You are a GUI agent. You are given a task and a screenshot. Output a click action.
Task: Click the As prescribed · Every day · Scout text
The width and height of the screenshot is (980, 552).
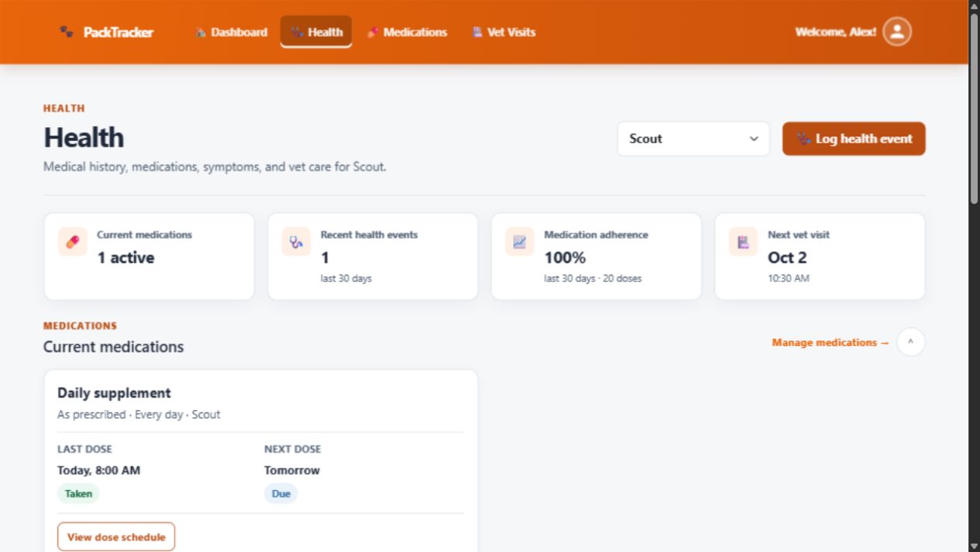pos(139,415)
